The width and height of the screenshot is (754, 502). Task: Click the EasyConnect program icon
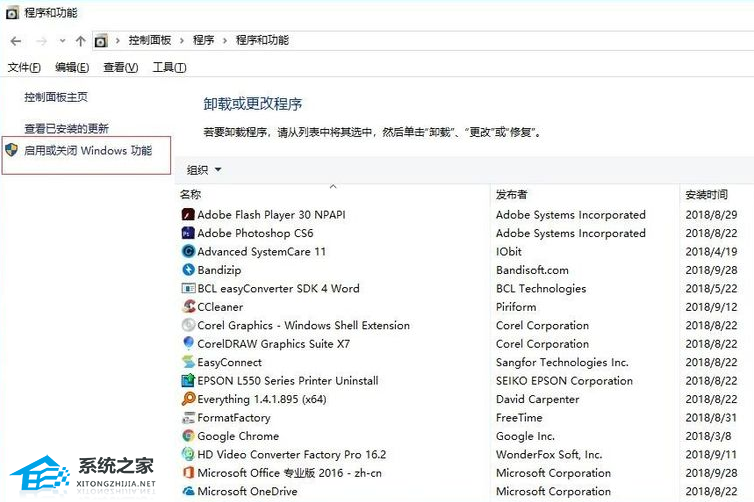[x=188, y=362]
